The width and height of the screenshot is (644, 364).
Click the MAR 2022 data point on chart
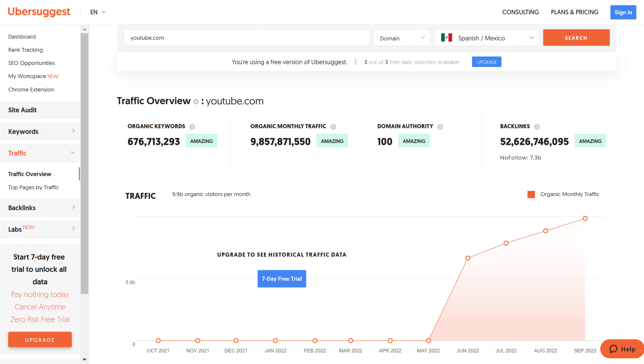[351, 340]
